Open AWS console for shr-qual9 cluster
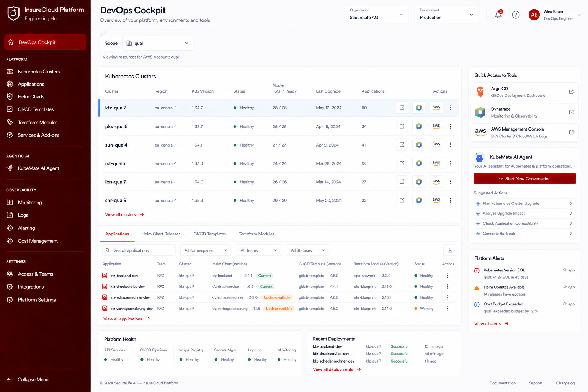The height and width of the screenshot is (392, 588). point(436,200)
